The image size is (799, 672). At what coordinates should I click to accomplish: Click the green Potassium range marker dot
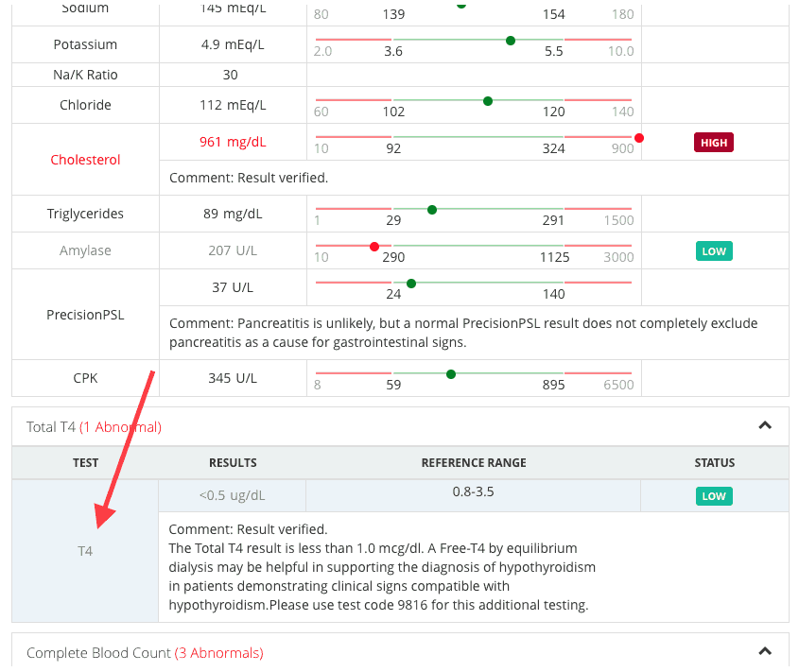pos(510,41)
